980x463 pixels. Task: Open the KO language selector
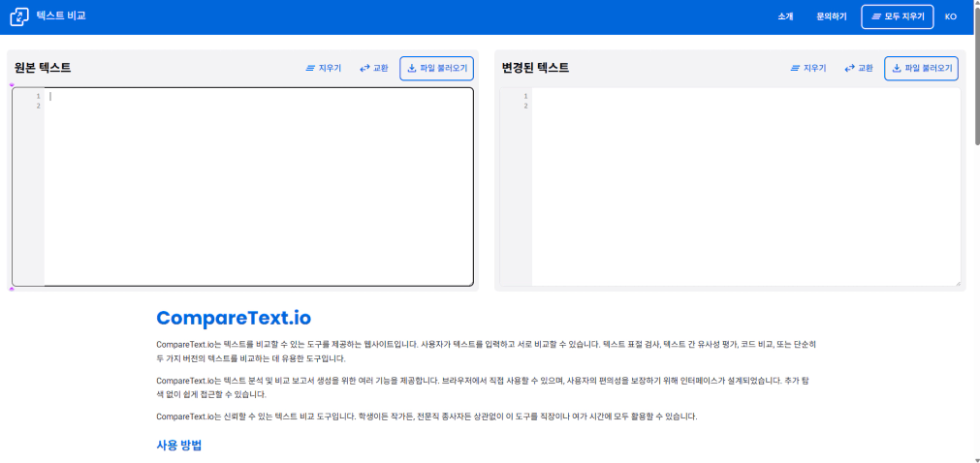coord(950,16)
